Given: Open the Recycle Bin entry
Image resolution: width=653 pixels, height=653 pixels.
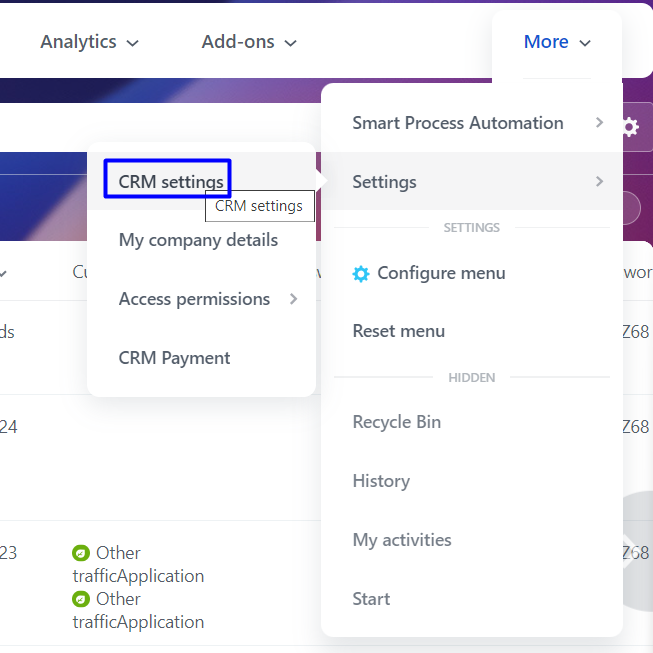Looking at the screenshot, I should pos(396,422).
